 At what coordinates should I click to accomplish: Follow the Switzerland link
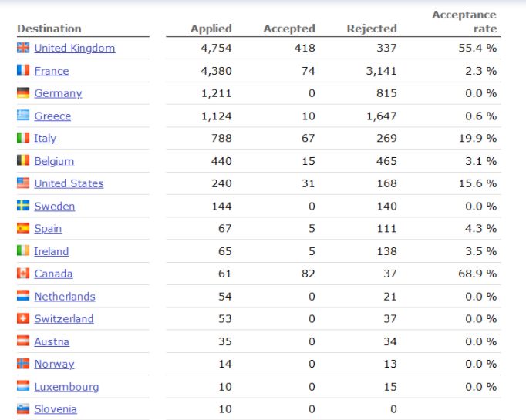(64, 319)
